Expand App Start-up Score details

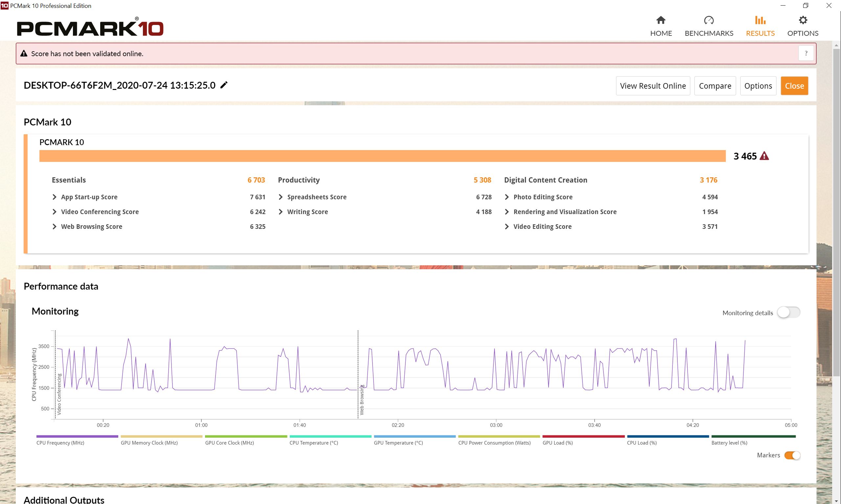[54, 197]
